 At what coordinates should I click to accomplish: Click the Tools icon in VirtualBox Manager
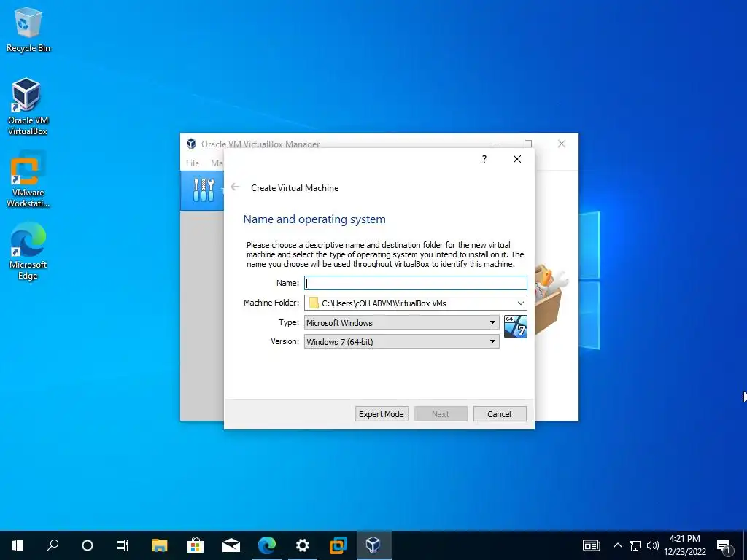point(204,190)
